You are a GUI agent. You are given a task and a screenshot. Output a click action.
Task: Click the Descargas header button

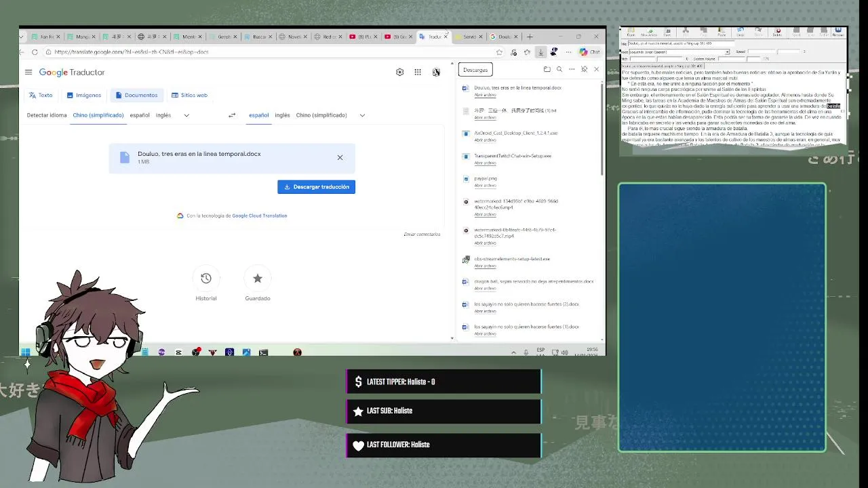[475, 70]
